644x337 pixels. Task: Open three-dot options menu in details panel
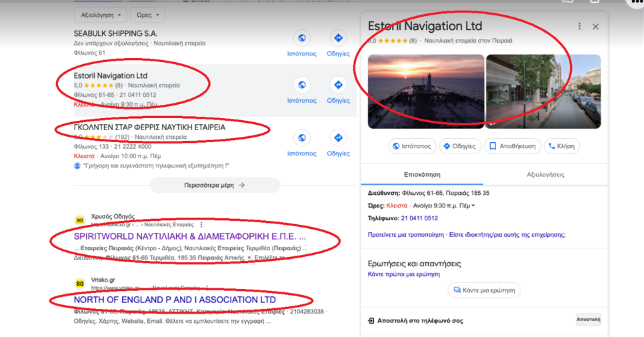click(579, 27)
